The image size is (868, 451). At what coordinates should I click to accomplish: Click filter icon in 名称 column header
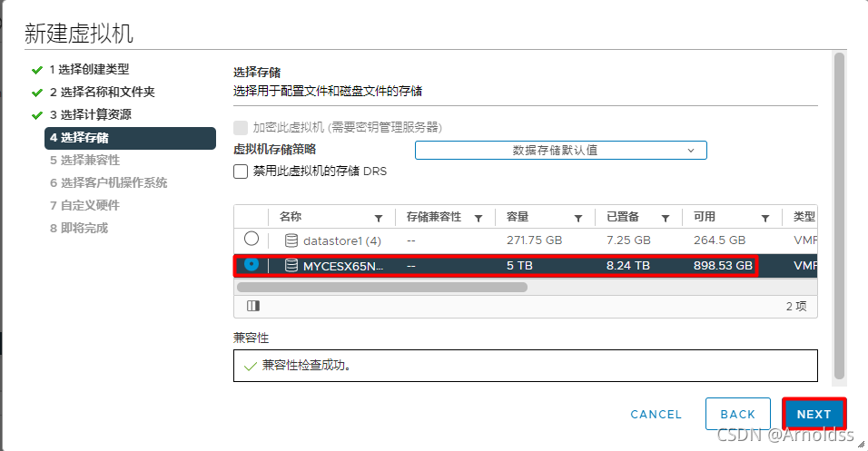pyautogui.click(x=379, y=218)
